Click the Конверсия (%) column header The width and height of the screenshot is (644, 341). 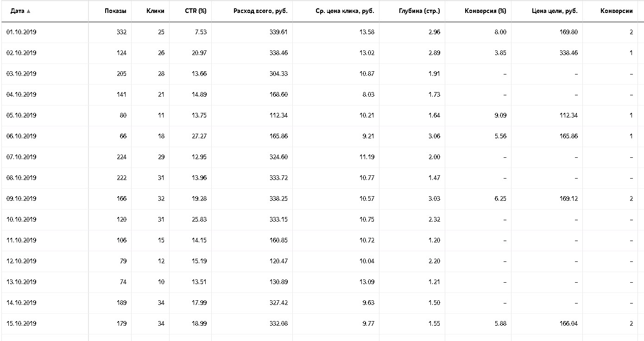pos(485,11)
